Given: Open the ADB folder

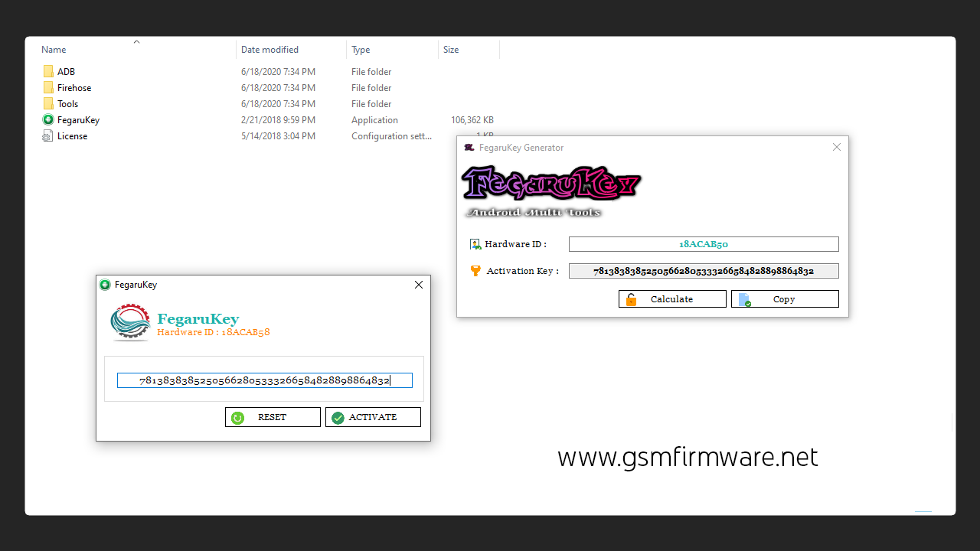Looking at the screenshot, I should [x=66, y=71].
